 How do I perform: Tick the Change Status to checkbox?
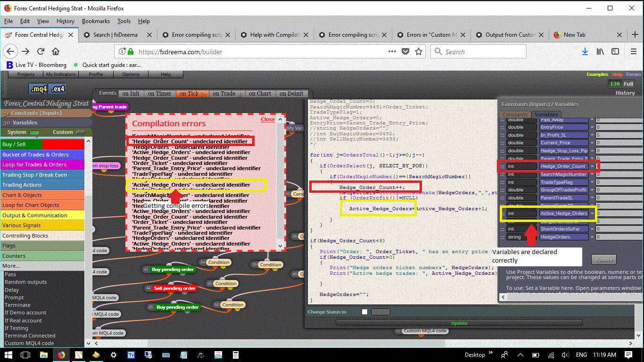[364, 312]
